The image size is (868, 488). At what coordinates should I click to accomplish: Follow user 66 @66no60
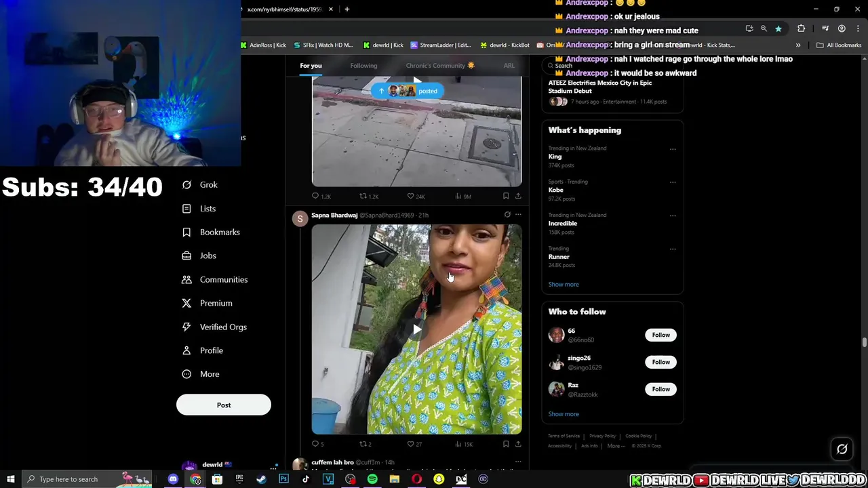click(660, 335)
